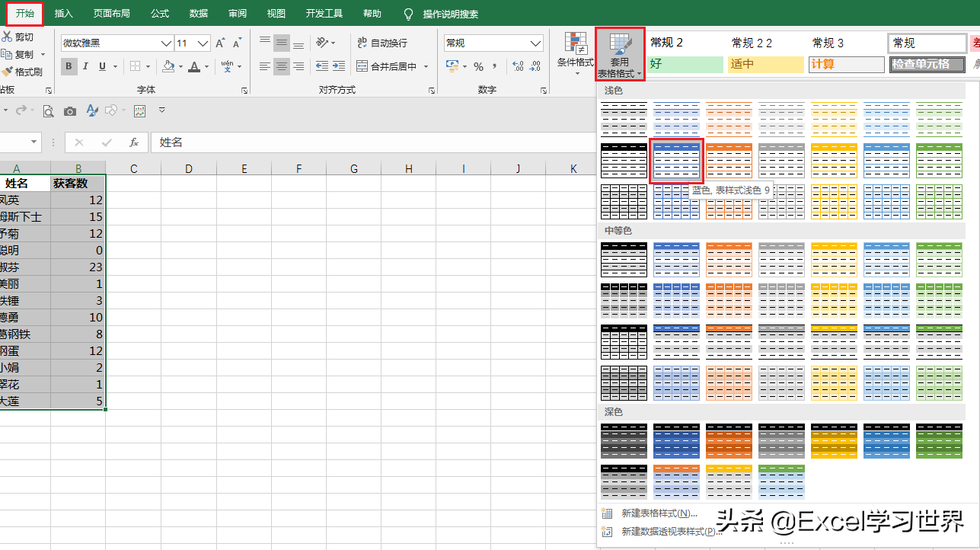980x550 pixels.
Task: Apply the 好 (Good) cell style
Action: (x=685, y=65)
